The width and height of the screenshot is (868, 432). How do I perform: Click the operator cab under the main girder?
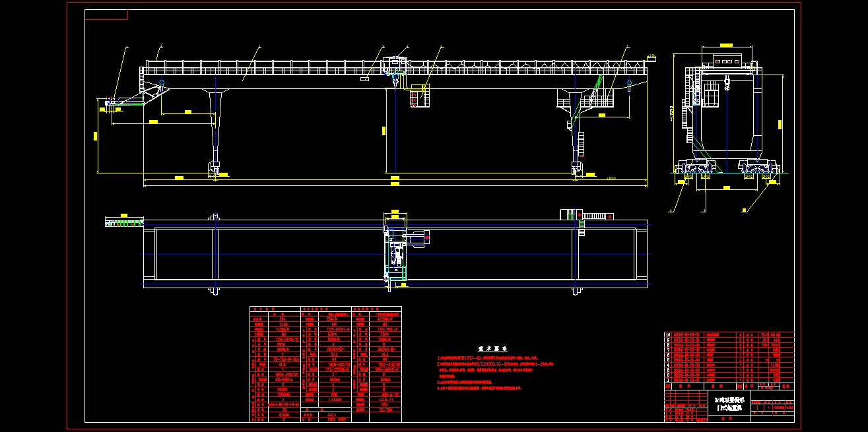[418, 96]
